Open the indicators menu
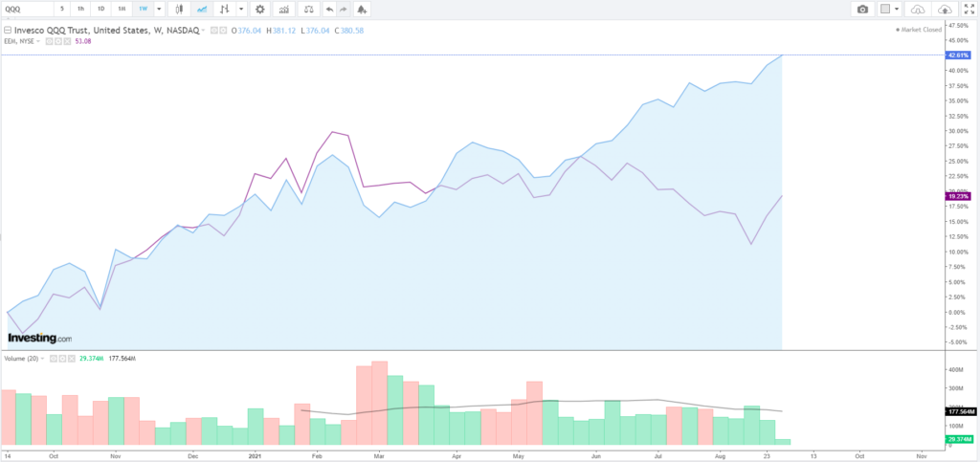 [x=283, y=10]
